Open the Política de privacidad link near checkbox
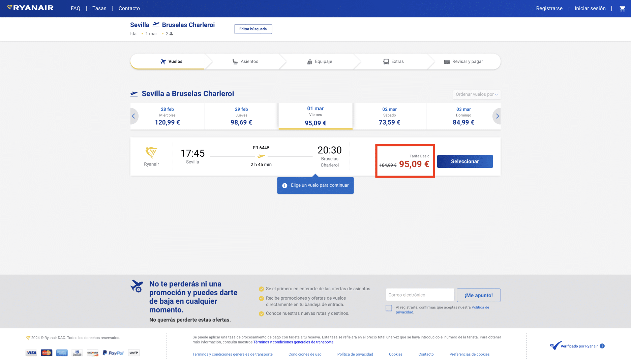This screenshot has height=364, width=631. coord(442,310)
